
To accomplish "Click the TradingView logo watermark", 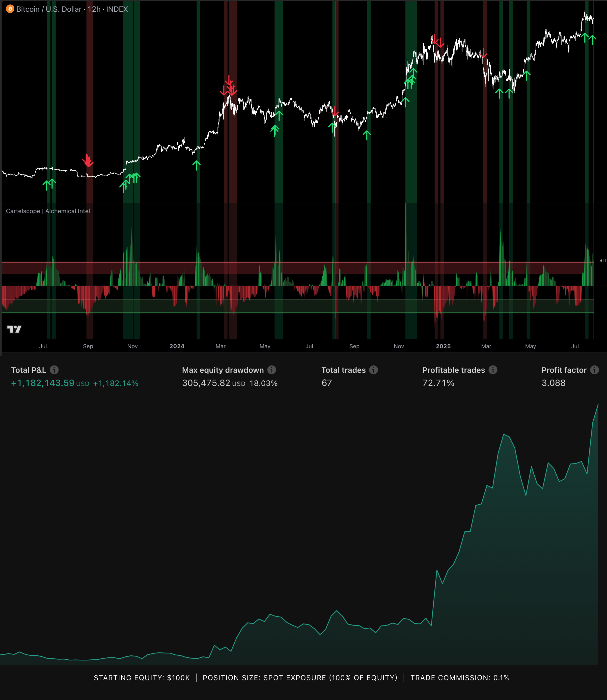I will (14, 329).
